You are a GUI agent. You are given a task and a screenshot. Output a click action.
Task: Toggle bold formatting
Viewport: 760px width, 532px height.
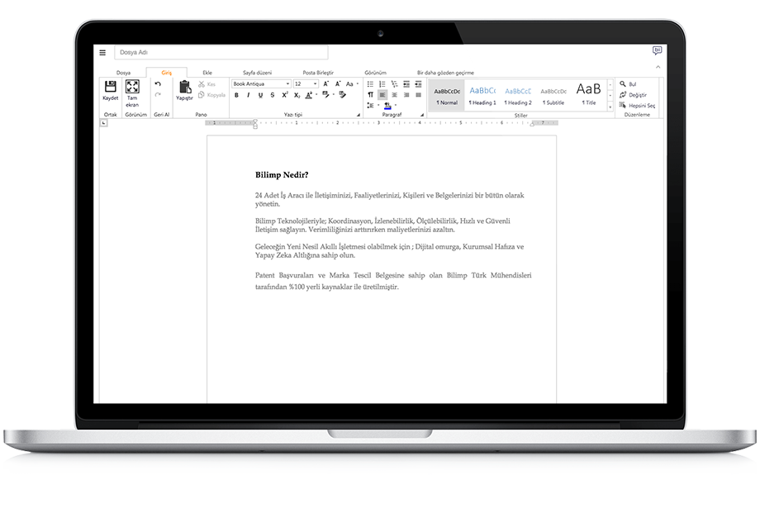(236, 95)
